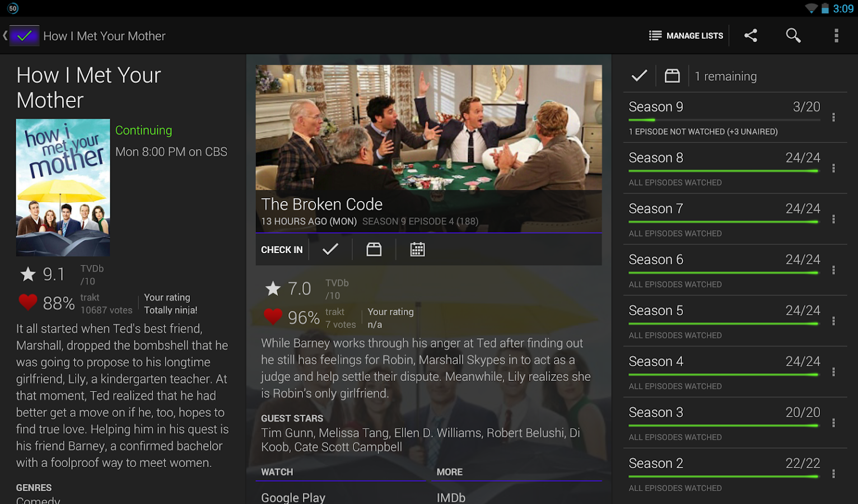858x504 pixels.
Task: Tap the 50 notification icon in status bar
Action: pos(13,8)
